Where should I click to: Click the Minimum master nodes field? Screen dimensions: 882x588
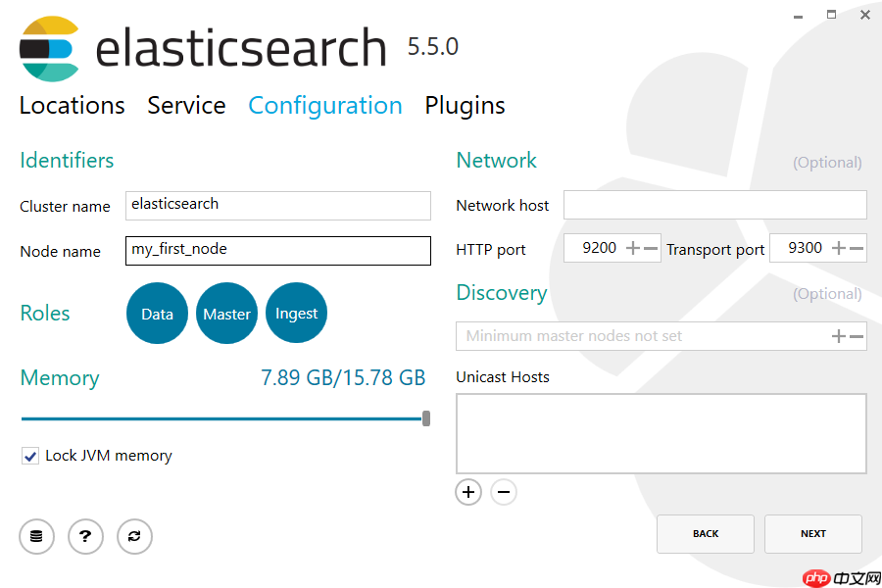click(661, 336)
